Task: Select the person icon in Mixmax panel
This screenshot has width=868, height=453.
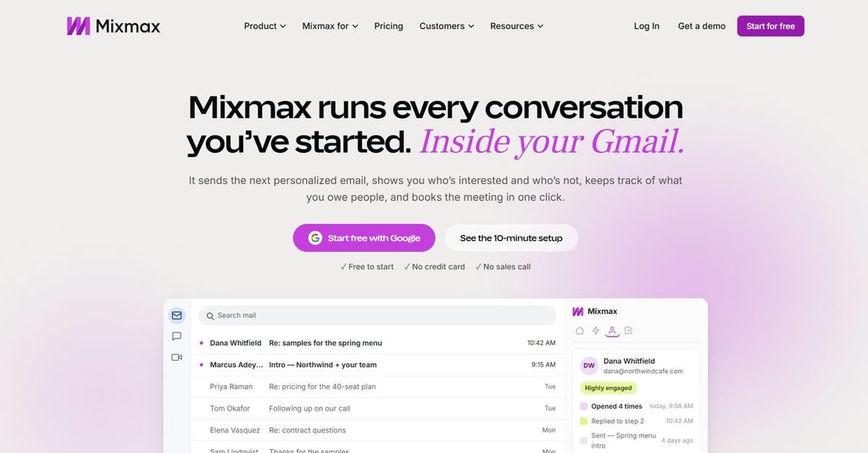Action: pyautogui.click(x=612, y=331)
